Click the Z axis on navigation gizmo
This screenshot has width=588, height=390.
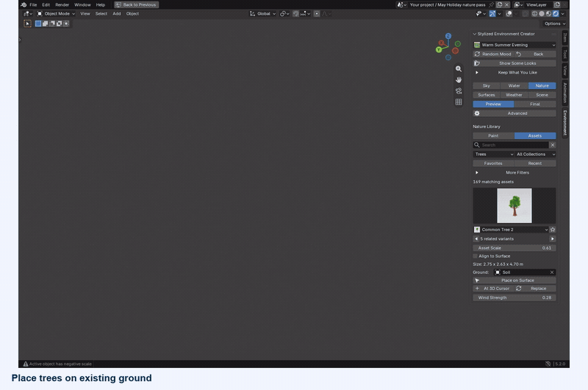(x=448, y=36)
